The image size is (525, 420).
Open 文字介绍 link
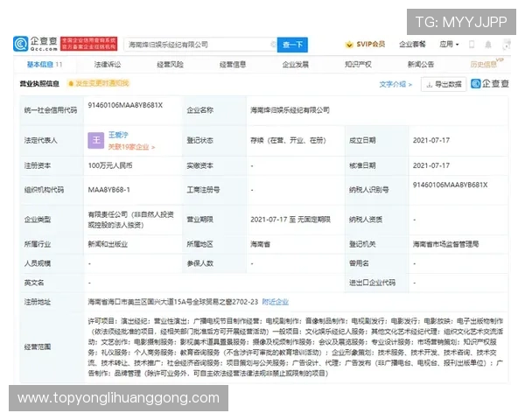[x=395, y=84]
